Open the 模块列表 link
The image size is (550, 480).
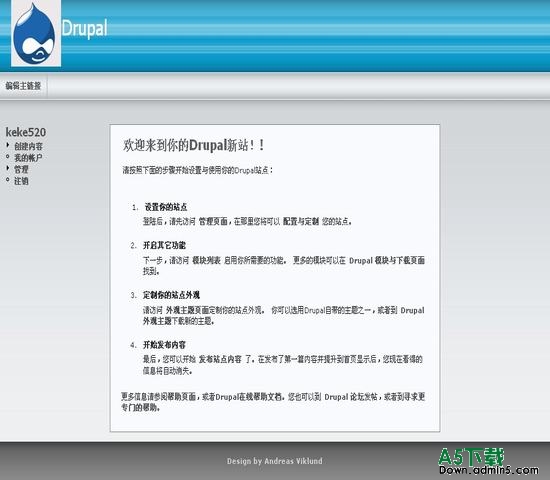pyautogui.click(x=206, y=260)
